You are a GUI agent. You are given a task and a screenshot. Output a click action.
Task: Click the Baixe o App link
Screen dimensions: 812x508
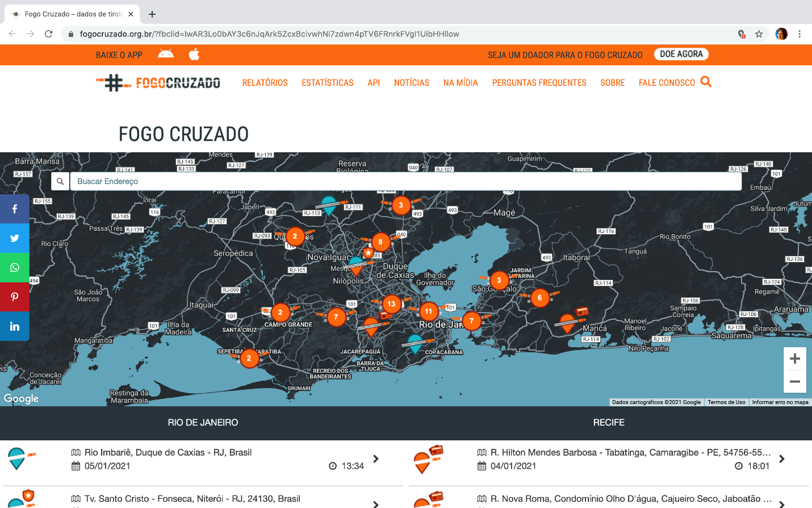[119, 55]
